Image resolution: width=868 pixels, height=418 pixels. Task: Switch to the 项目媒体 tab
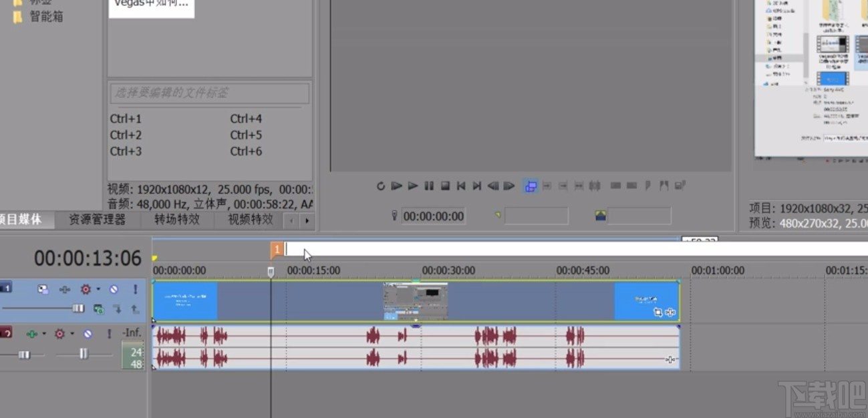tap(21, 219)
